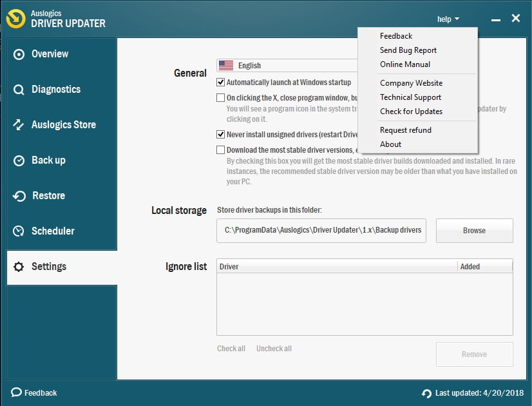The height and width of the screenshot is (406, 532).
Task: Click the Overview target icon in sidebar
Action: (x=19, y=54)
